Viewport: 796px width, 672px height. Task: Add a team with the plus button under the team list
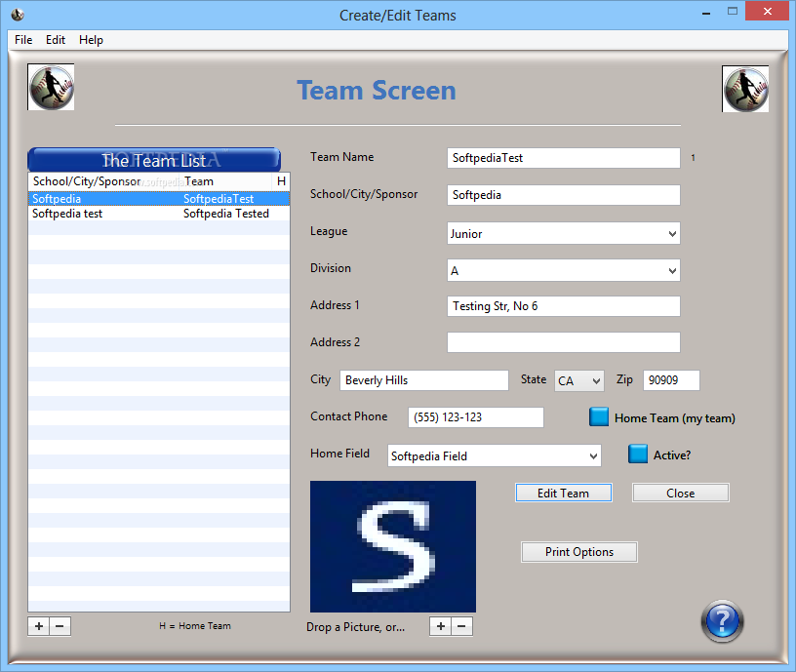pyautogui.click(x=39, y=626)
